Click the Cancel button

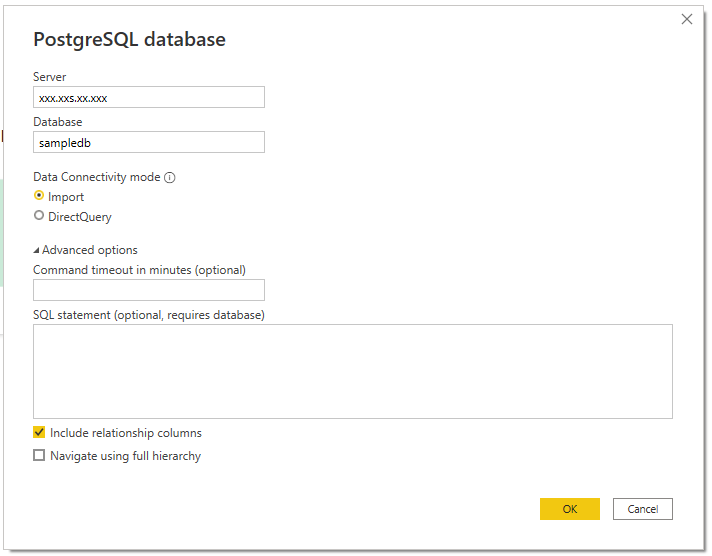(643, 509)
